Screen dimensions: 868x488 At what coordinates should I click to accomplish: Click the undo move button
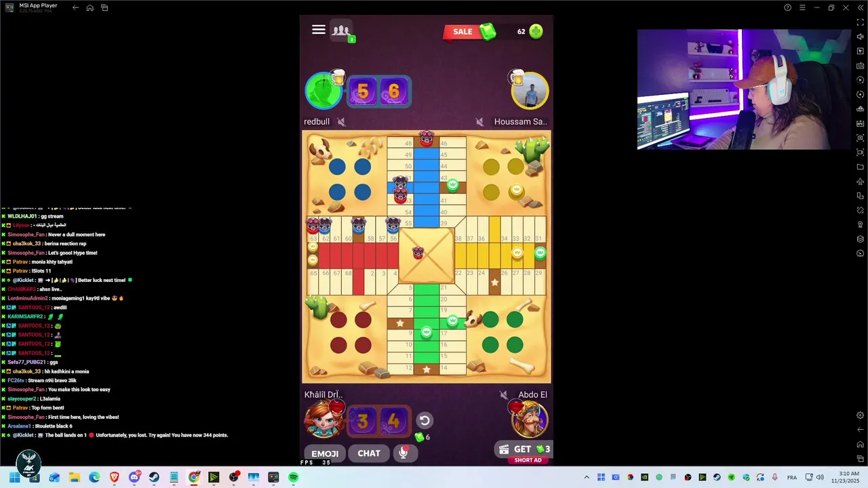(x=425, y=420)
